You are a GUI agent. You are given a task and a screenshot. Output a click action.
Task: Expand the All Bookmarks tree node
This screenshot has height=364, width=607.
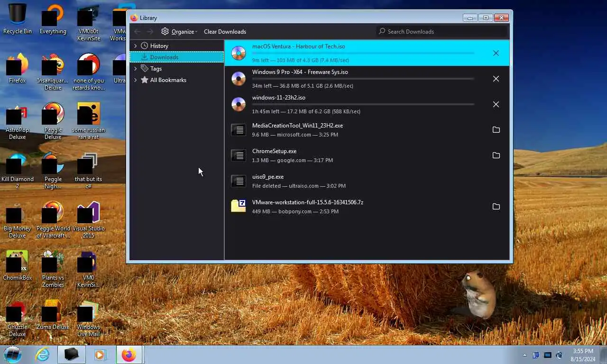(x=135, y=80)
